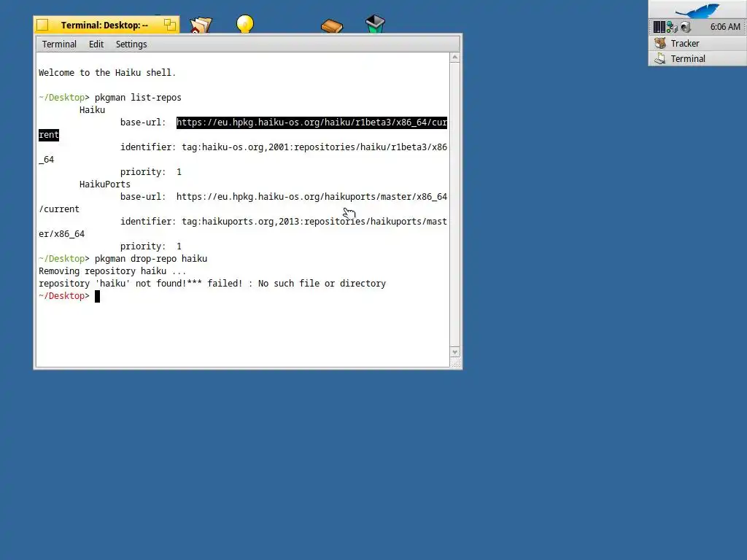This screenshot has height=560, width=747.
Task: Click the 'HaikuPorts' repository name
Action: point(105,184)
